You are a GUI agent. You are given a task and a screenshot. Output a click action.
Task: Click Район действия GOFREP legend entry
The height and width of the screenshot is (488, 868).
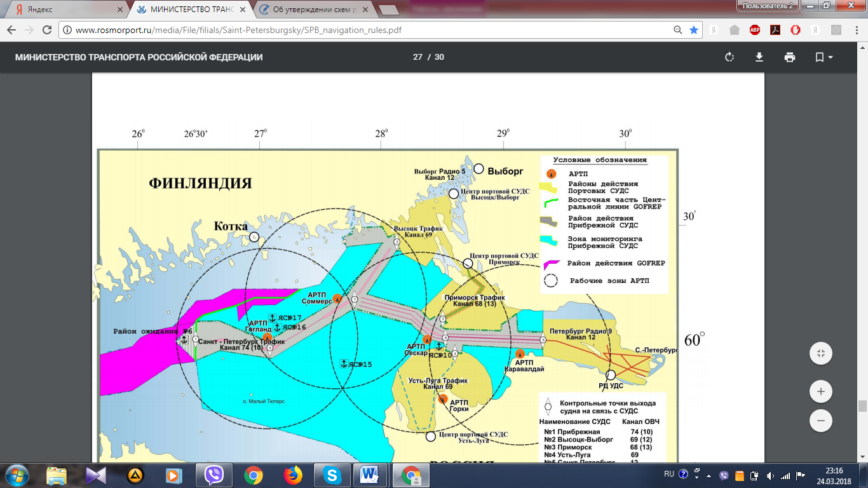(604, 263)
